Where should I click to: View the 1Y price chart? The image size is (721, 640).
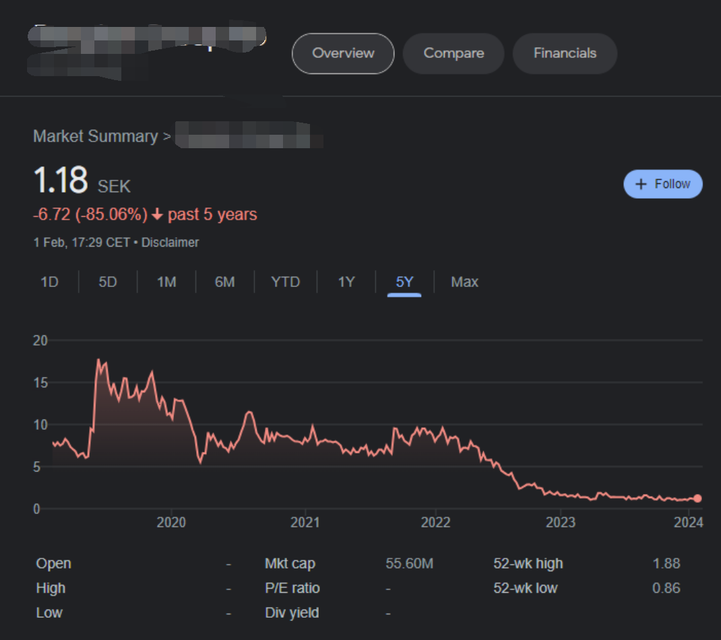(x=346, y=282)
